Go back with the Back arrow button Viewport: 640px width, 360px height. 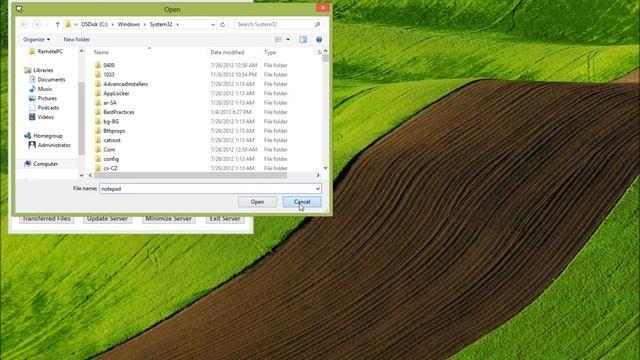[24, 24]
